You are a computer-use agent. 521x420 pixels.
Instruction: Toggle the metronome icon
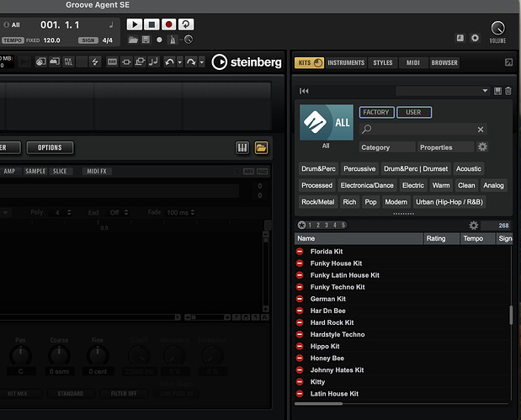point(173,40)
